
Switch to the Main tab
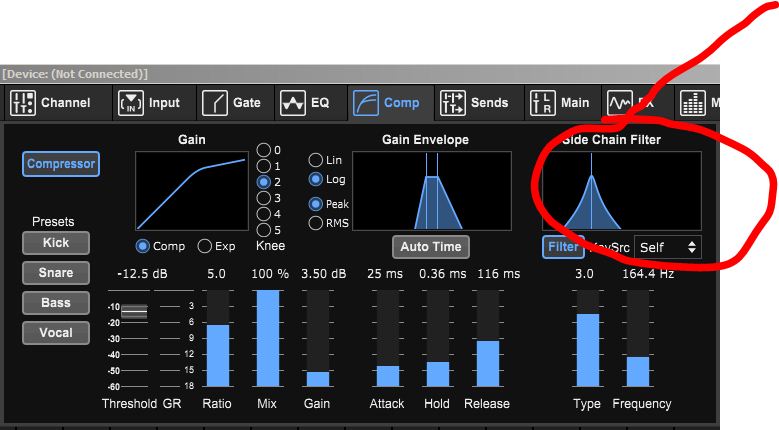[563, 103]
